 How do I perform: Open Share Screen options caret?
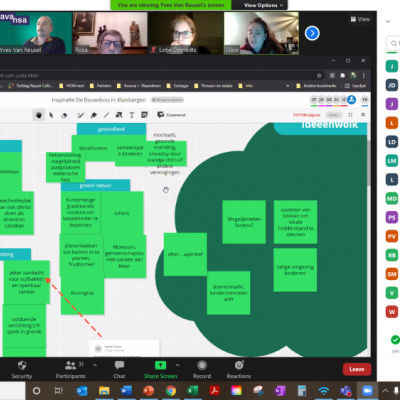click(x=178, y=365)
